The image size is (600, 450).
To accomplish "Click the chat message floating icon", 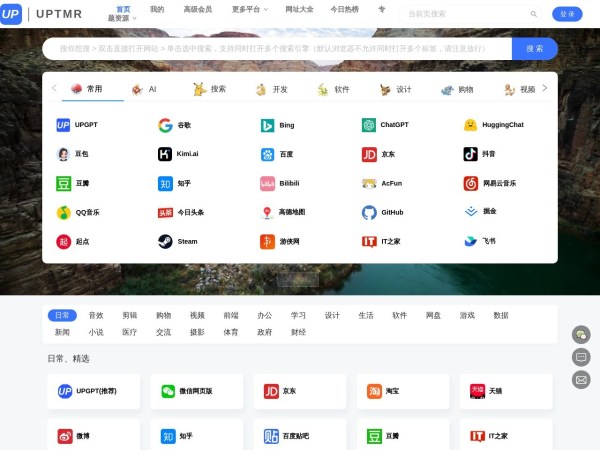I will 581,357.
